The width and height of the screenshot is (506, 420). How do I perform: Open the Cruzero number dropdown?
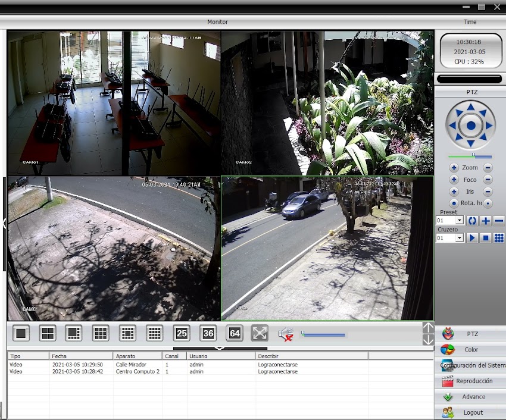click(x=459, y=237)
